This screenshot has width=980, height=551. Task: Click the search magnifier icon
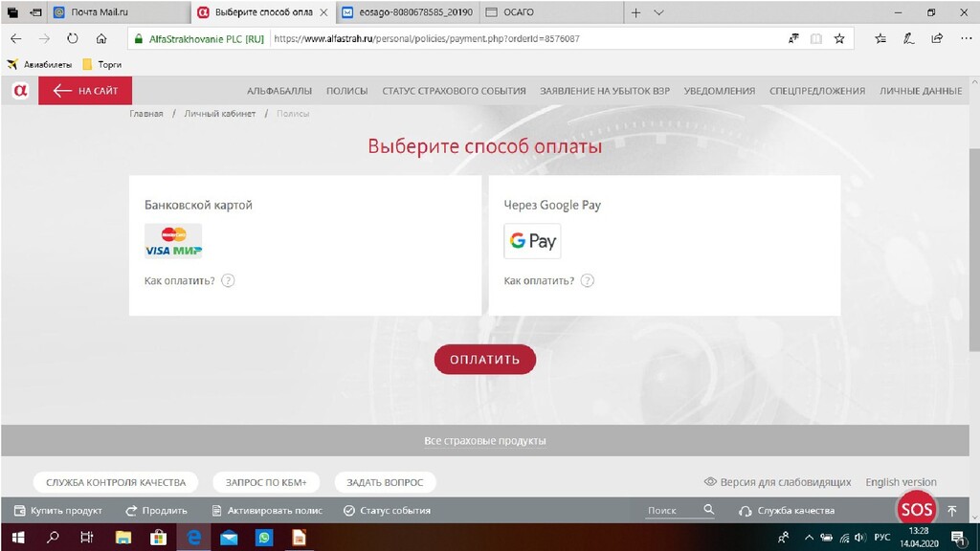pyautogui.click(x=709, y=510)
